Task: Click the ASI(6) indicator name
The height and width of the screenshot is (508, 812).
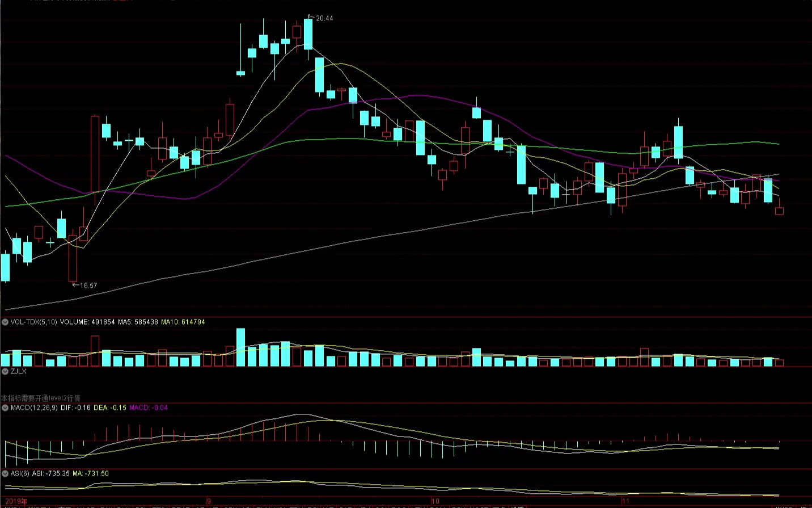Action: tap(20, 474)
